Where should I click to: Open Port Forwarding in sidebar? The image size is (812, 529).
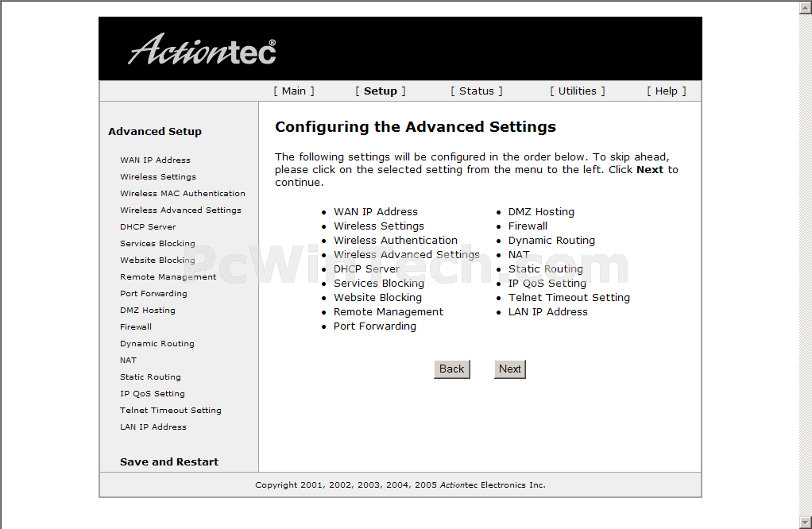154,293
